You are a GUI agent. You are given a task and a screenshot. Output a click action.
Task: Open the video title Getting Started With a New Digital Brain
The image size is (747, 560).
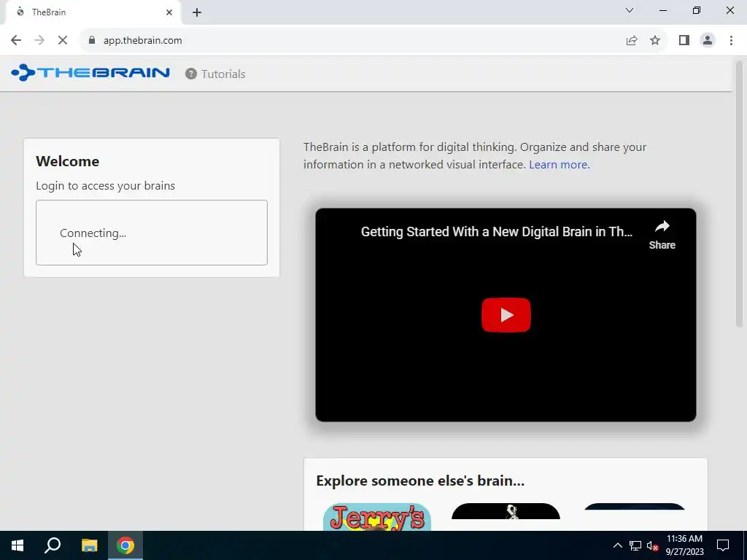[496, 232]
